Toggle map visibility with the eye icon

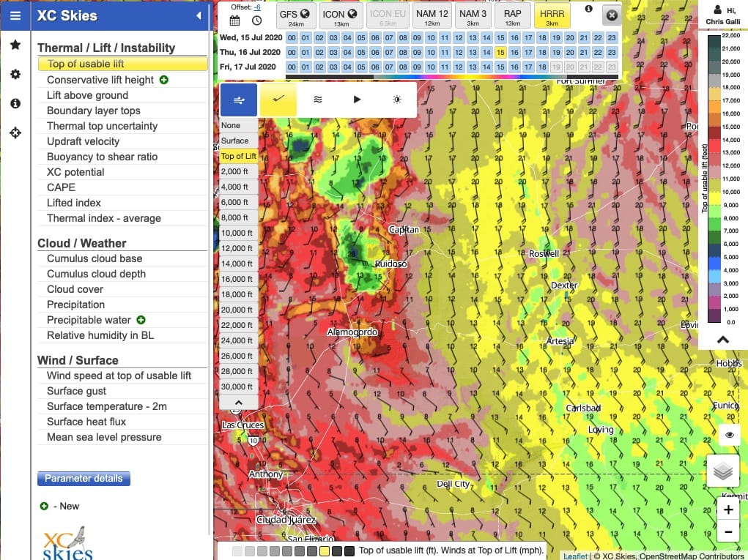tap(729, 435)
